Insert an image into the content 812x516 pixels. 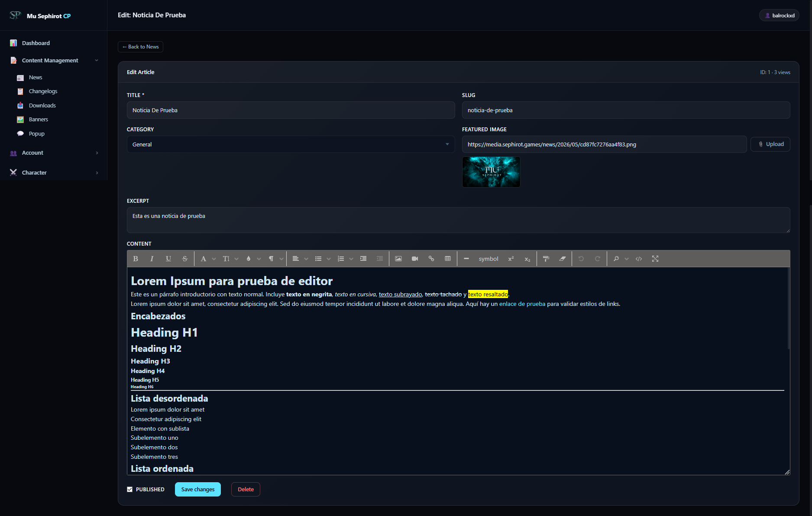click(x=398, y=259)
